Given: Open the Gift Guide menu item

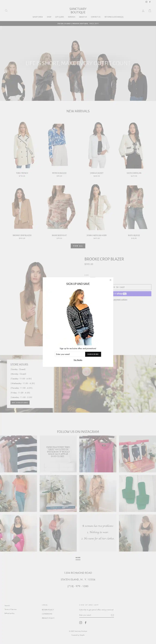Looking at the screenshot, I should (x=59, y=17).
